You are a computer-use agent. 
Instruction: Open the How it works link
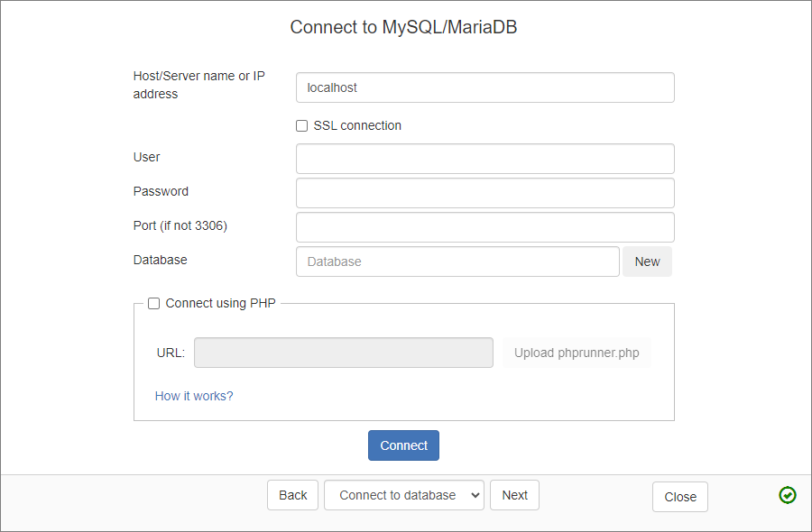(194, 396)
